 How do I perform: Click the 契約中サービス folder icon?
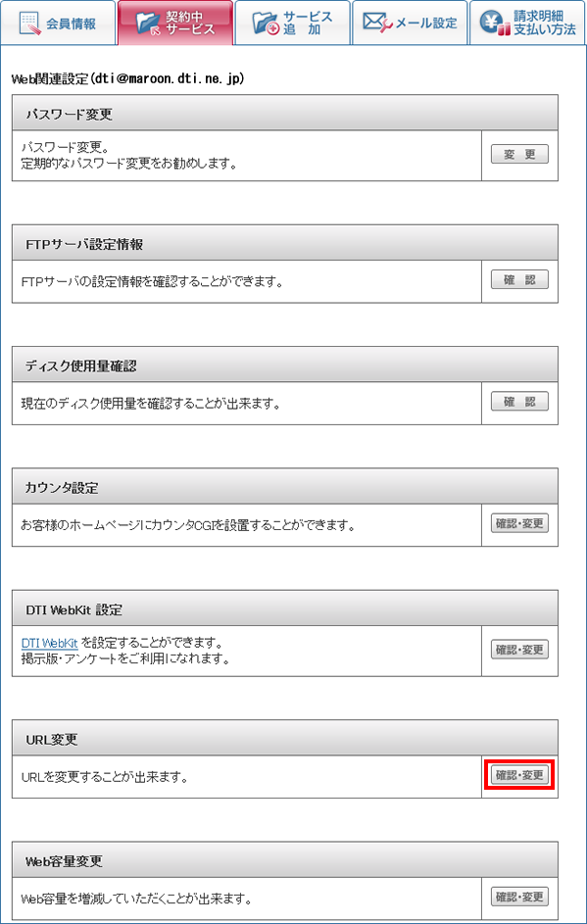(149, 23)
